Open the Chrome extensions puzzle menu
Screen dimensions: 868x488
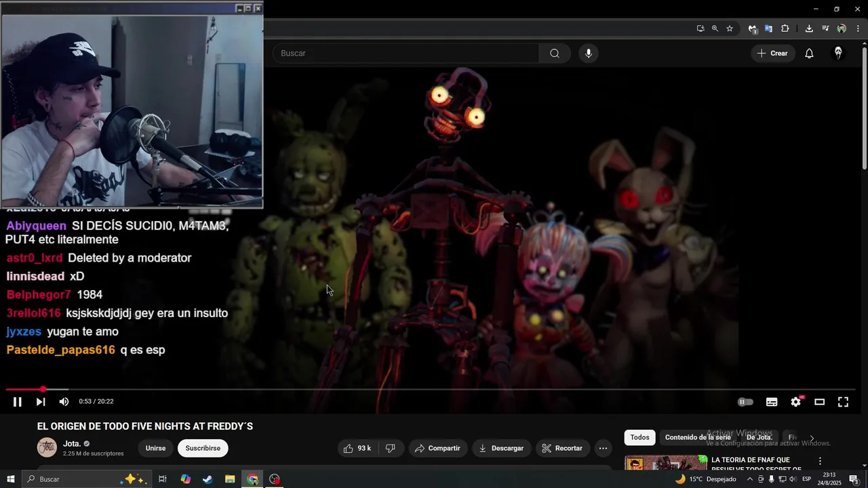(785, 28)
